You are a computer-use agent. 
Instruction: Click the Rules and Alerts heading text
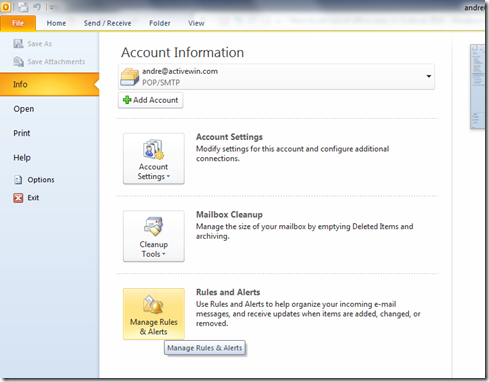click(228, 292)
